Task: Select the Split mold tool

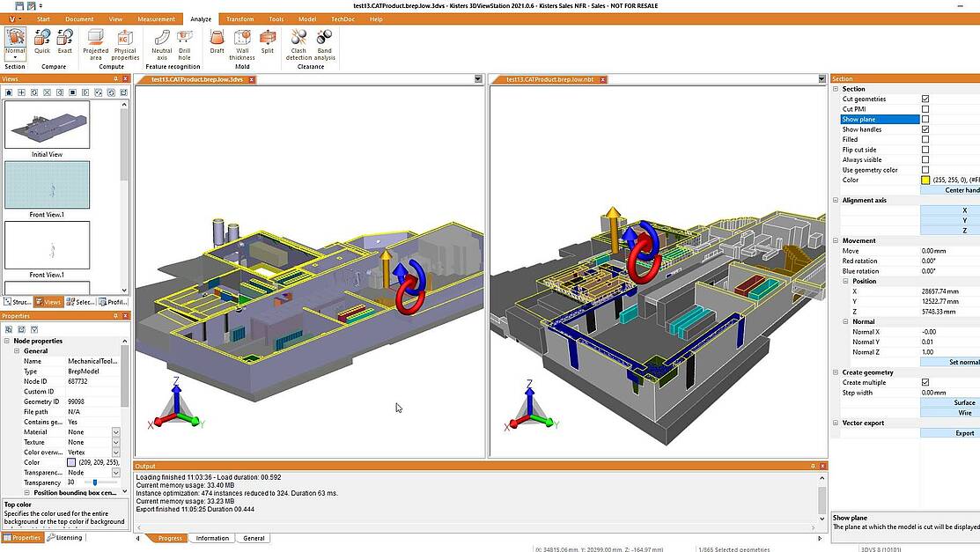Action: [x=268, y=42]
